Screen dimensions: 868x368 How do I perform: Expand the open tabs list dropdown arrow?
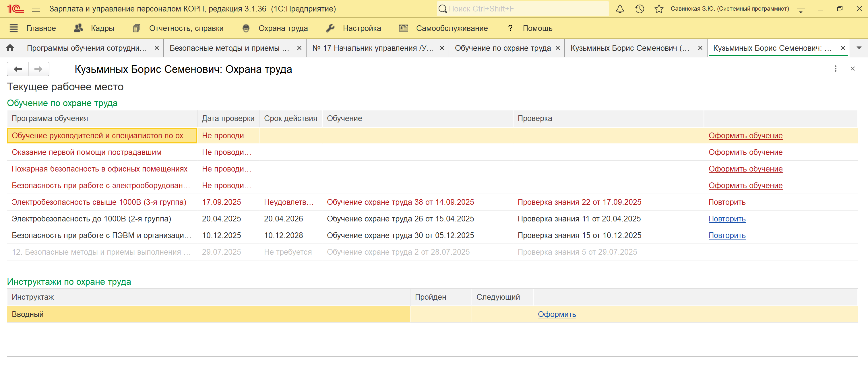click(x=859, y=48)
